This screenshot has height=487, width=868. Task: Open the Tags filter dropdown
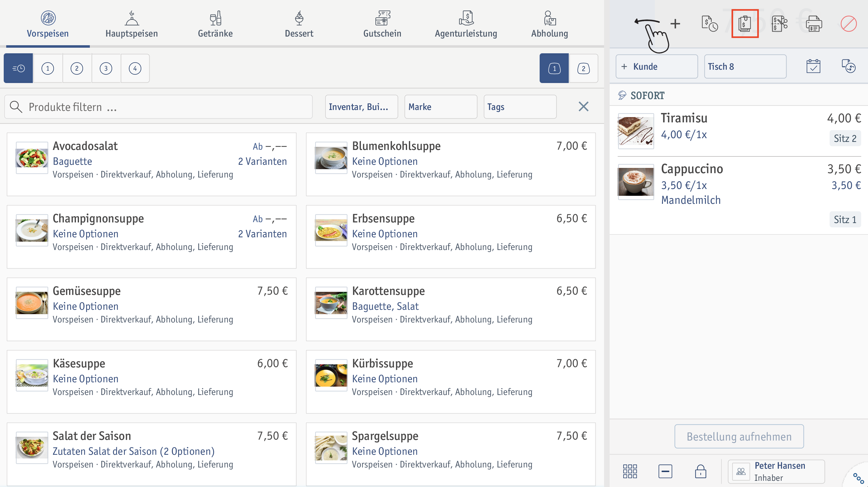point(520,107)
